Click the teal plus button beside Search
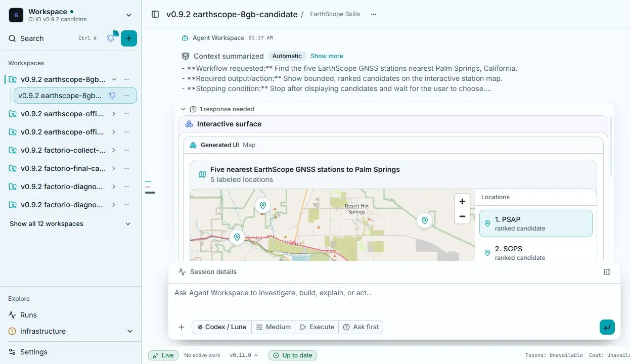Image resolution: width=630 pixels, height=364 pixels. (x=129, y=38)
